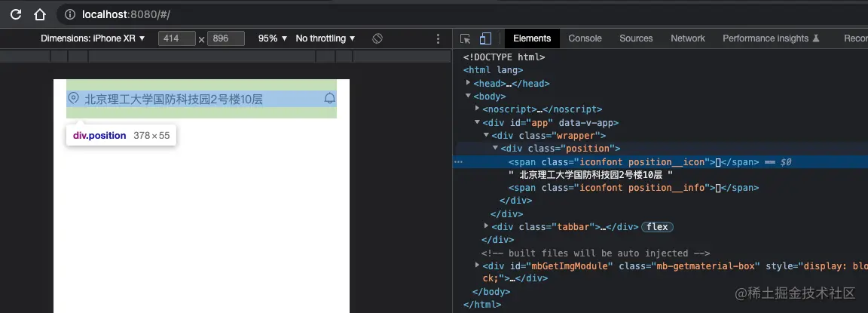Rotate the device viewport orientation
Screen dimensions: 868x313
point(377,38)
